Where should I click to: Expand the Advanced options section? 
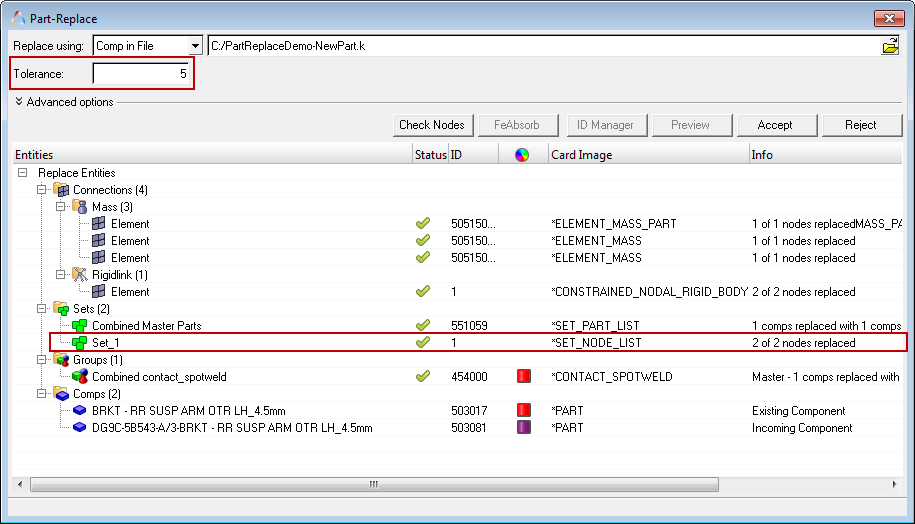[20, 102]
